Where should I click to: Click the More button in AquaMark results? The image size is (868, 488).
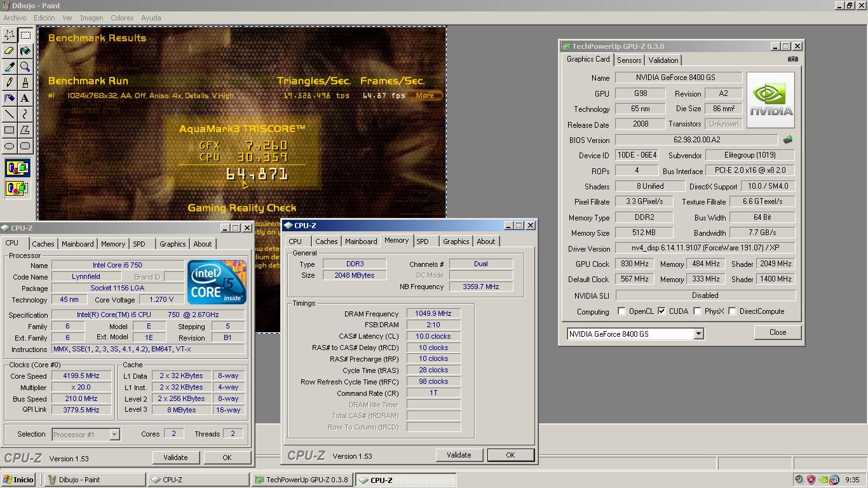[x=425, y=95]
